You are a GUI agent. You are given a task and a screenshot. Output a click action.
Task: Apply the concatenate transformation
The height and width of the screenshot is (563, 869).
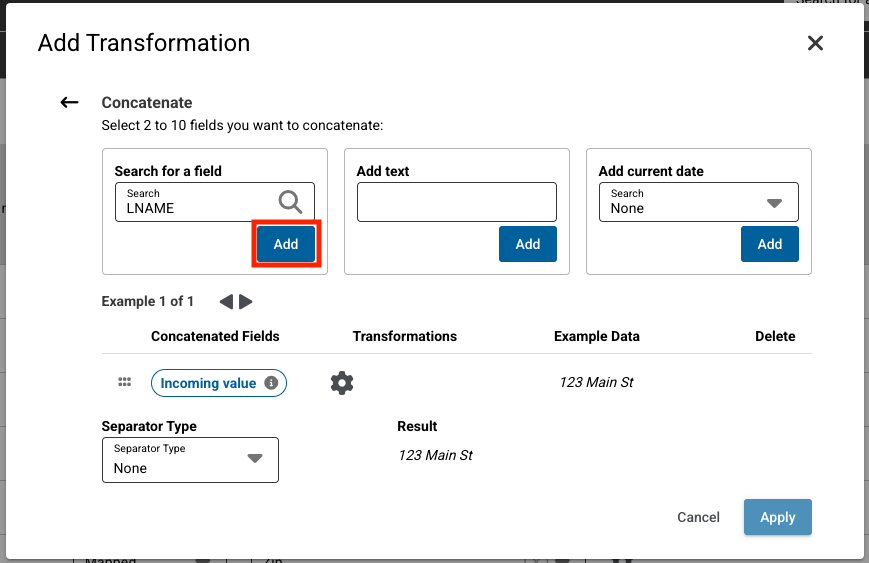(778, 517)
